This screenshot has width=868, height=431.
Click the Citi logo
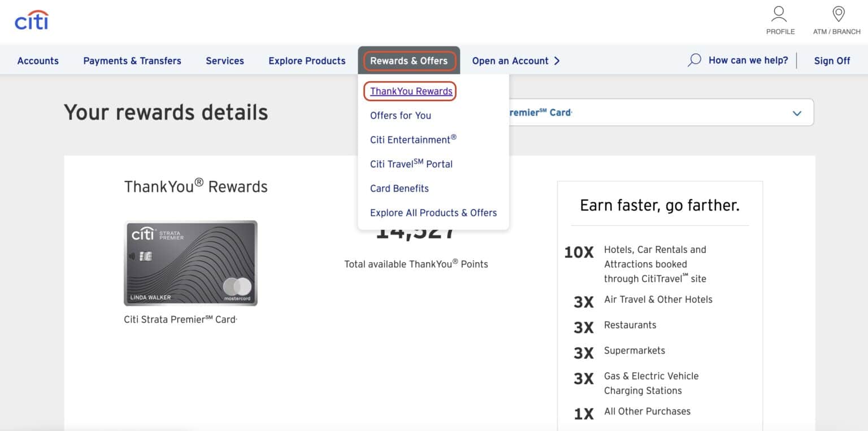click(31, 20)
